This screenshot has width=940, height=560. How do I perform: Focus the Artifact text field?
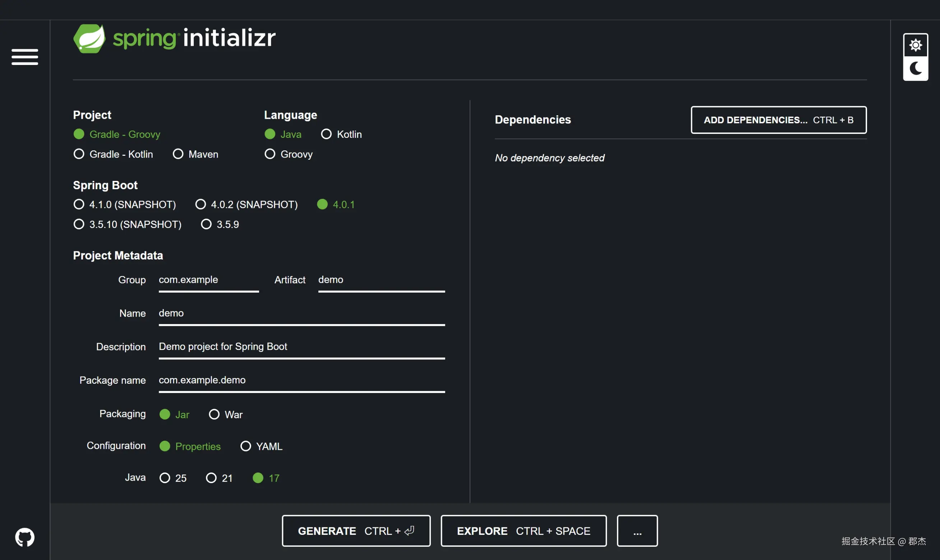coord(381,280)
